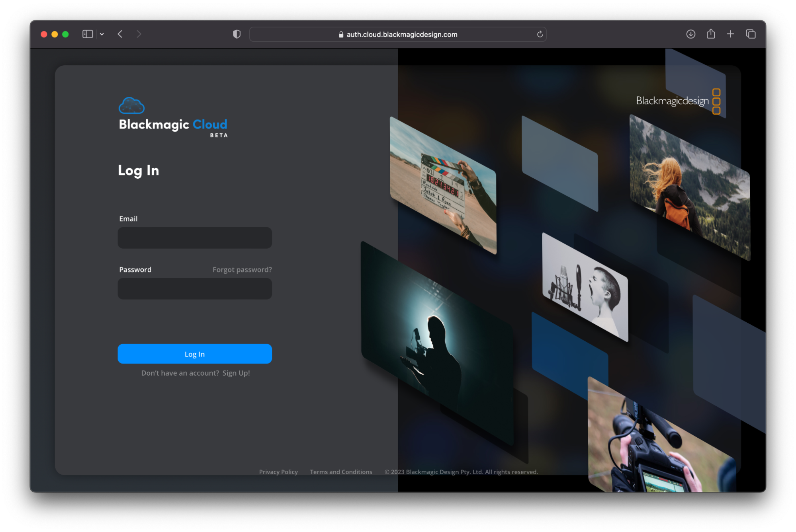796x532 pixels.
Task: Reload the page with the refresh icon
Action: 540,34
